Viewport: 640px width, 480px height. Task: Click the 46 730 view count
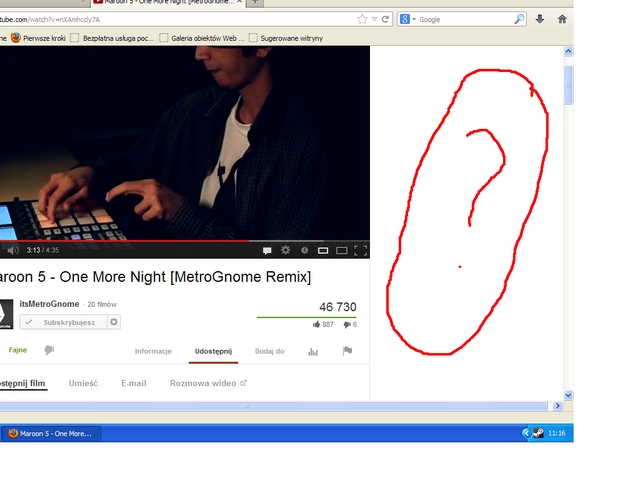(x=338, y=307)
